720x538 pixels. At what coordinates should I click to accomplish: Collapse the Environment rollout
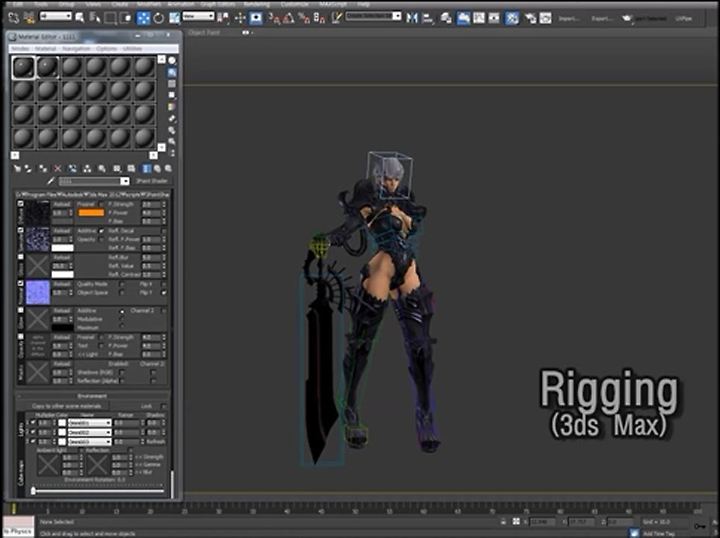[x=93, y=396]
